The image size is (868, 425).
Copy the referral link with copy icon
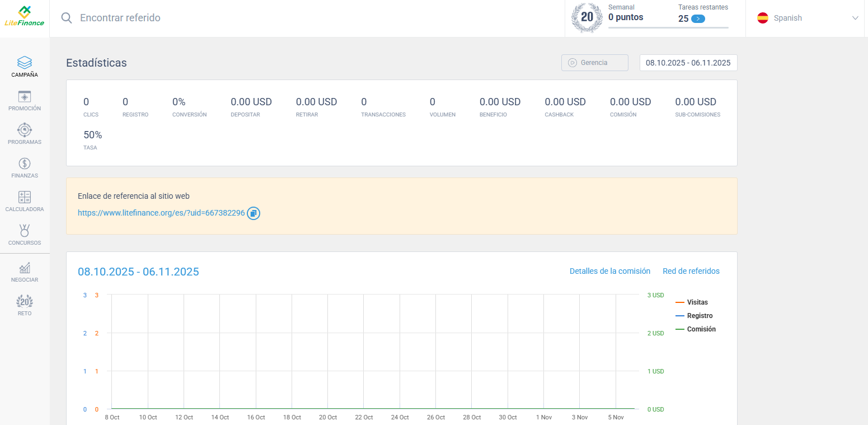tap(254, 213)
